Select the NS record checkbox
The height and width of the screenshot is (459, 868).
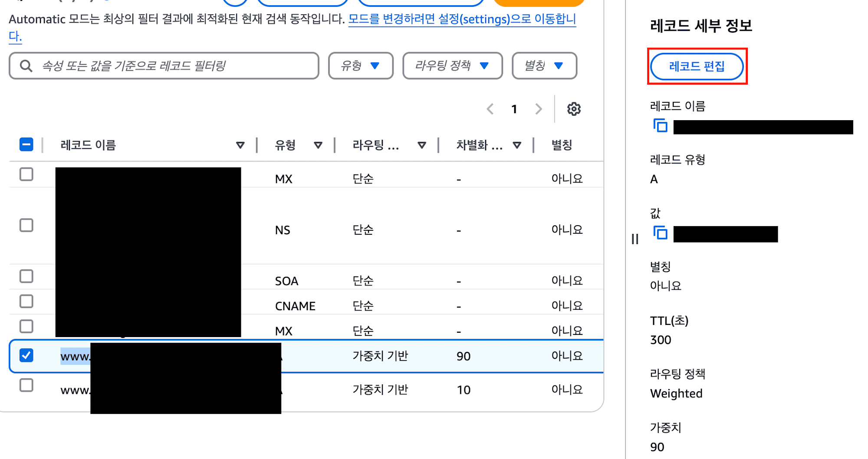click(x=26, y=225)
